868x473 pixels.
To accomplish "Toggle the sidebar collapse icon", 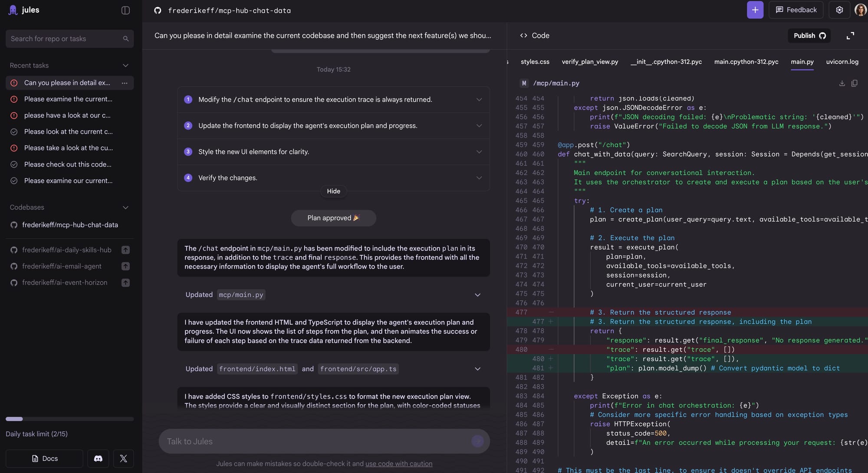I will [125, 10].
